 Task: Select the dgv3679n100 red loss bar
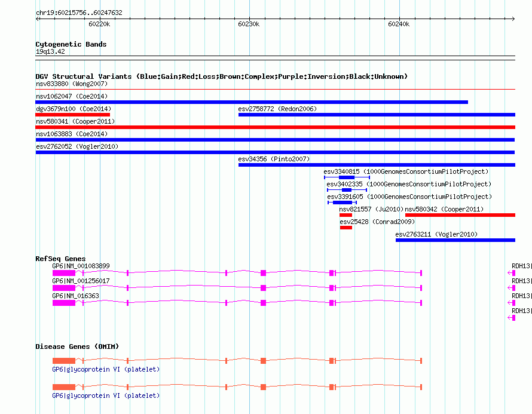pyautogui.click(x=72, y=115)
